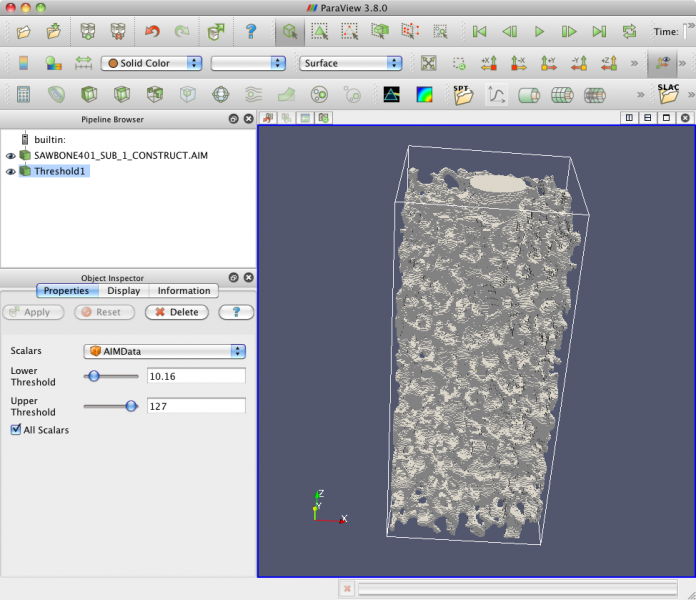Toggle the color legend visibility icon
Viewport: 696px width, 600px height.
pos(24,63)
